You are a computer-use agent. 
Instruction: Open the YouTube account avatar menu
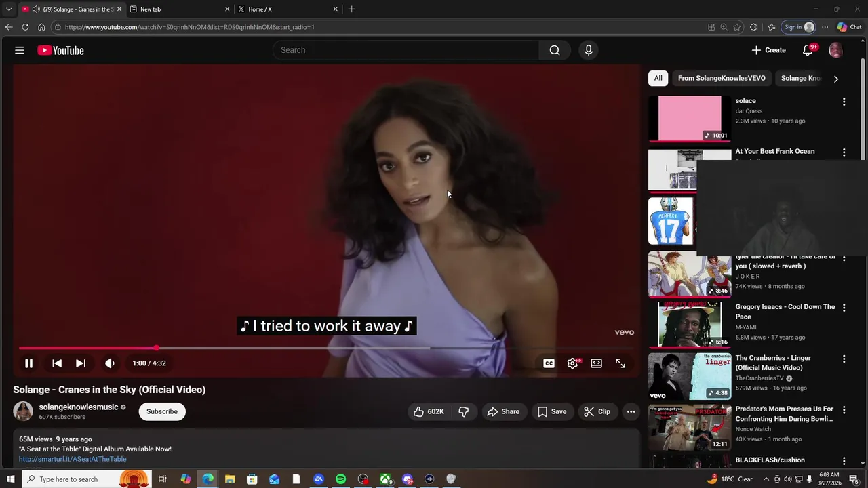coord(835,50)
